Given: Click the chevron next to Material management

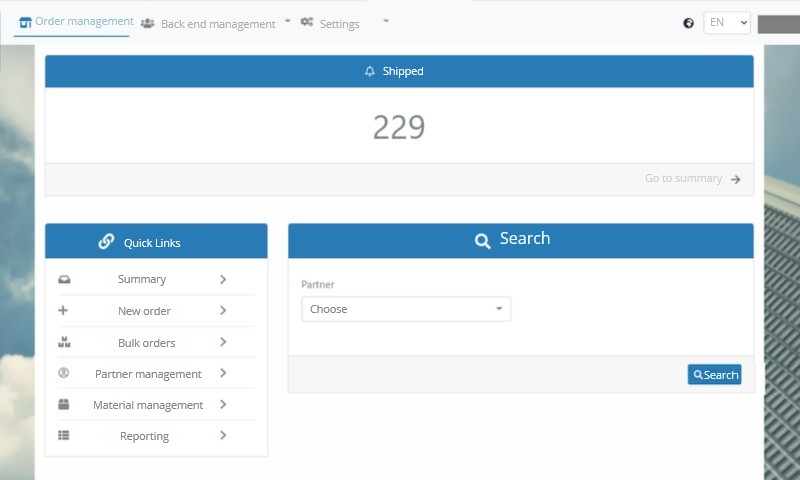Looking at the screenshot, I should 223,405.
